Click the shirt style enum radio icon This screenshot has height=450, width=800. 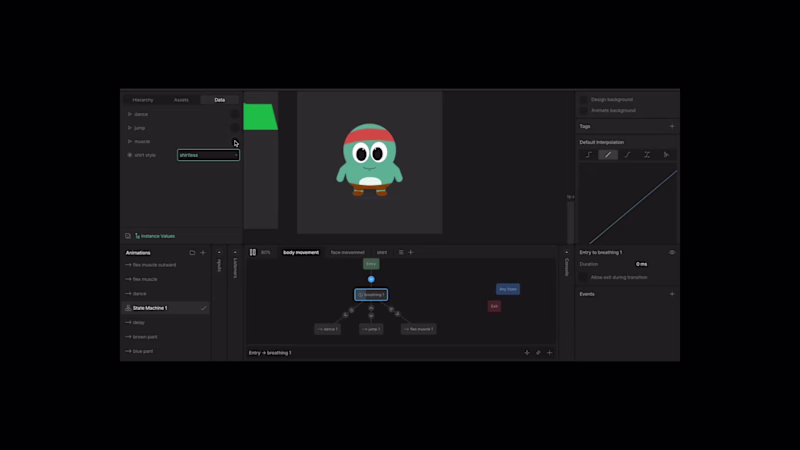[x=130, y=155]
